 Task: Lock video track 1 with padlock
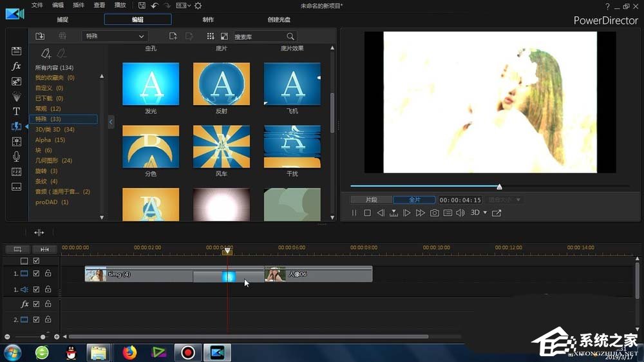pos(48,274)
